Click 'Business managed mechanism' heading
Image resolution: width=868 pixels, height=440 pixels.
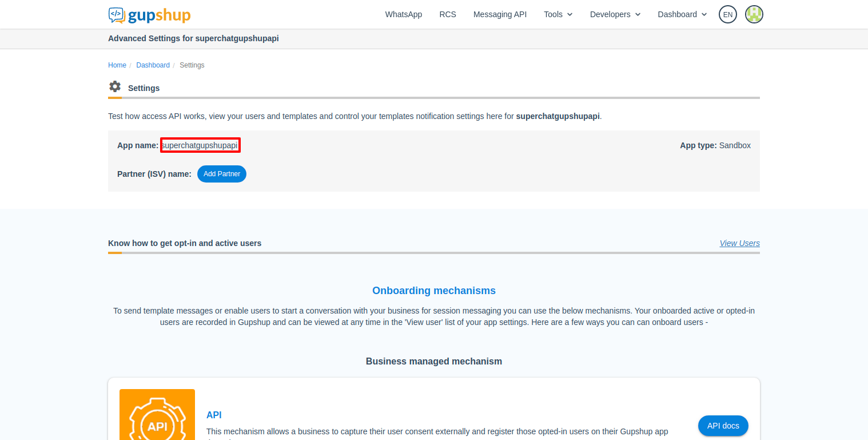434,362
